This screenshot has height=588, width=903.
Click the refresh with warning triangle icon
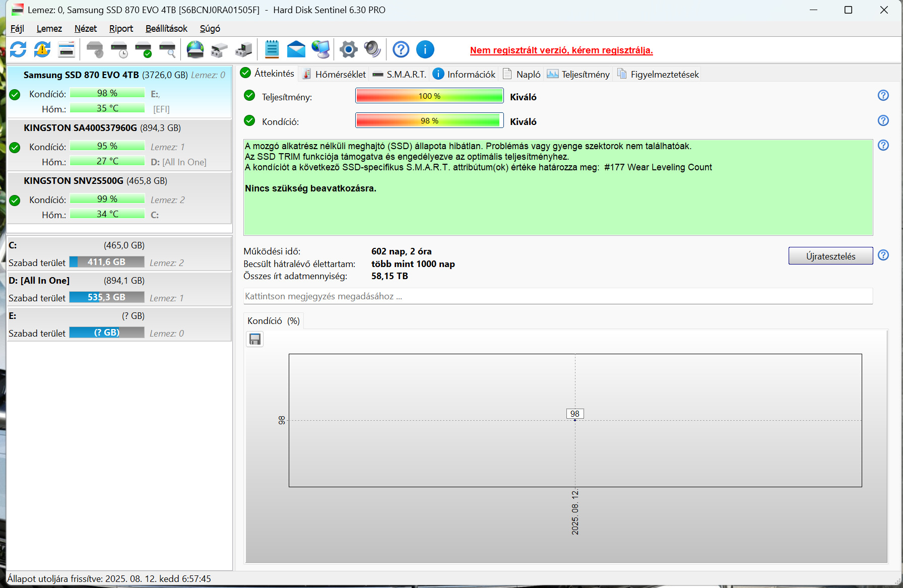42,49
